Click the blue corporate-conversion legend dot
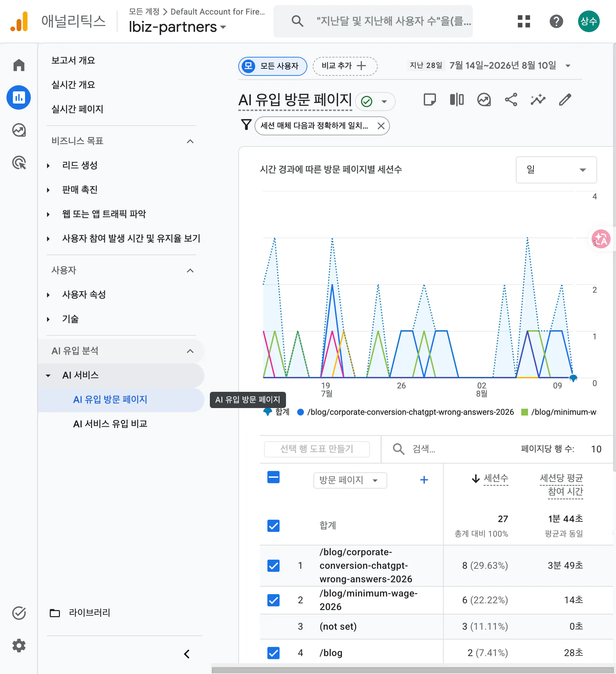The height and width of the screenshot is (674, 616). (x=300, y=412)
